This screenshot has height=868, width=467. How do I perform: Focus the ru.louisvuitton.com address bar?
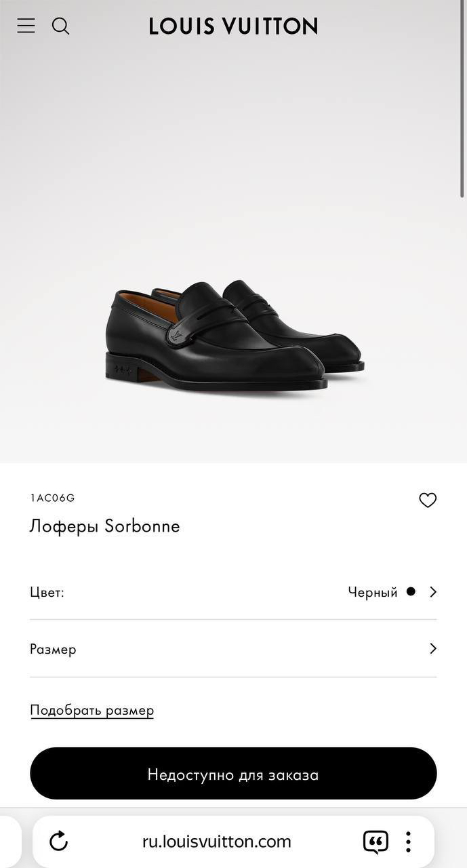(217, 842)
